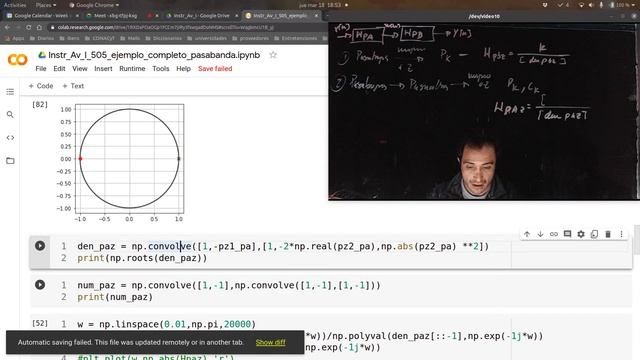Run the num_paz convolve cell
The image size is (640, 360).
[40, 284]
